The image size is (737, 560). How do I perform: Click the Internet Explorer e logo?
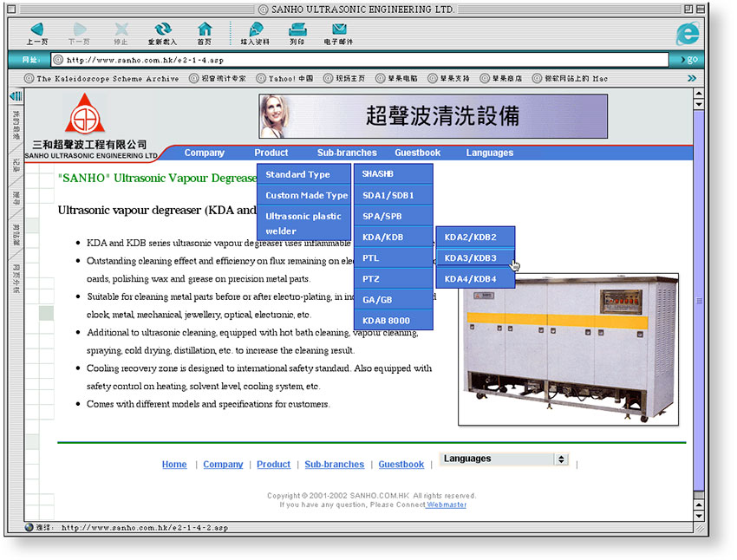688,34
